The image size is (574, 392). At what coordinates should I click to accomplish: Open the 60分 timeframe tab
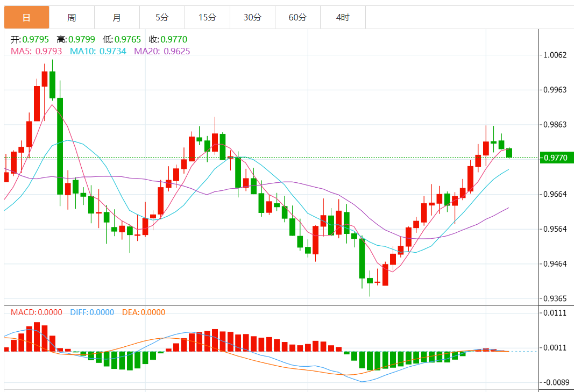point(297,17)
